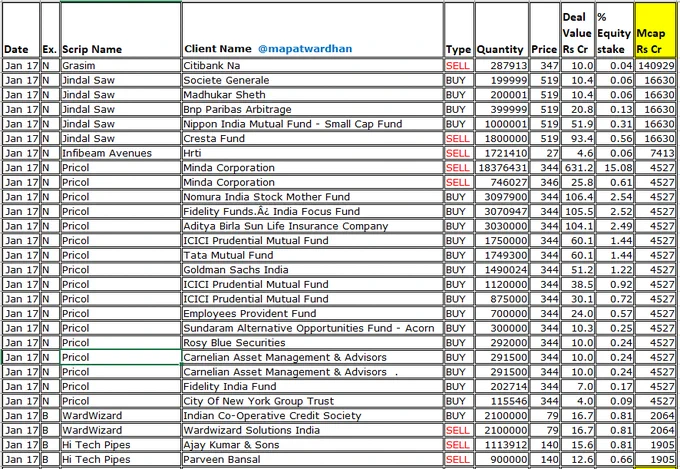Click the Scrip Name header cell
Screen dimensions: 680x469
pos(121,30)
